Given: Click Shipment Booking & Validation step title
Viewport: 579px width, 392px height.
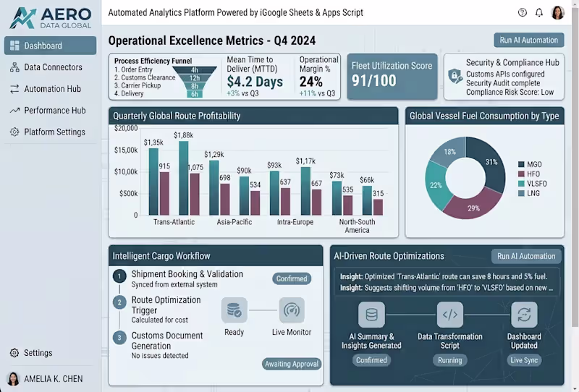Looking at the screenshot, I should pos(187,274).
